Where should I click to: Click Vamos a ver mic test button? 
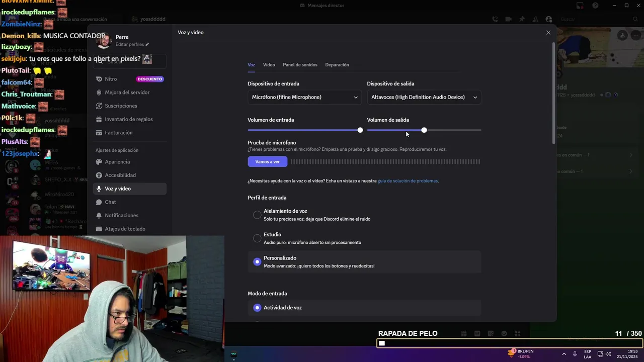[x=267, y=161]
